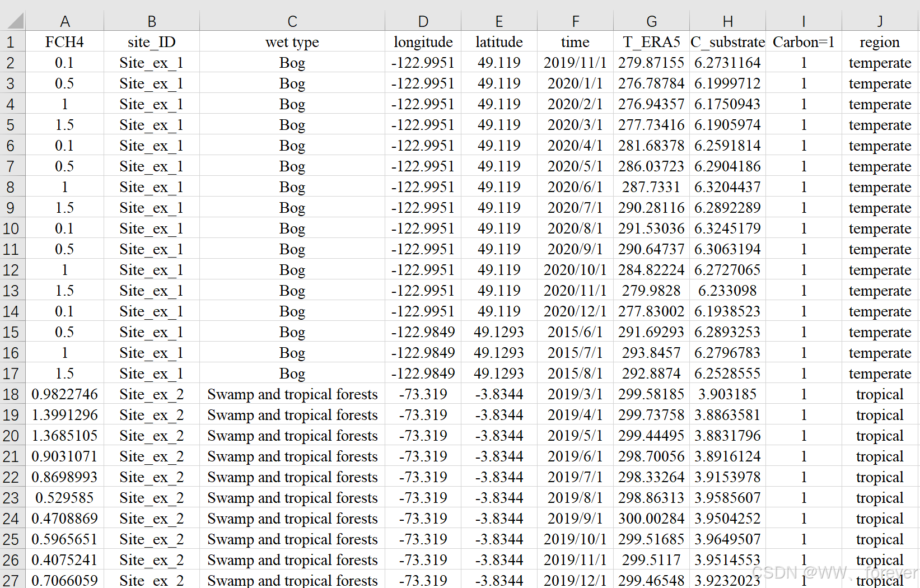Viewport: 920px width, 588px height.
Task: Select column D header
Action: click(423, 21)
